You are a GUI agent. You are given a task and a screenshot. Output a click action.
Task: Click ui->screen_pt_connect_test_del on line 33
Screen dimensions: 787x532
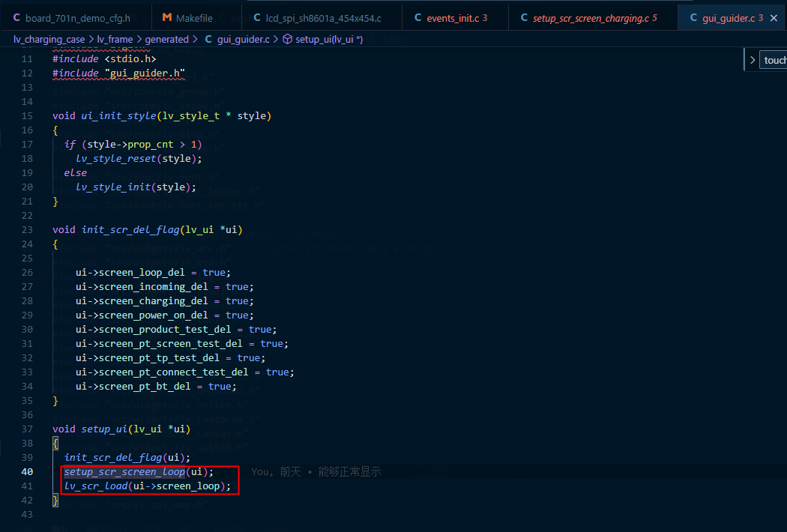[x=162, y=372]
